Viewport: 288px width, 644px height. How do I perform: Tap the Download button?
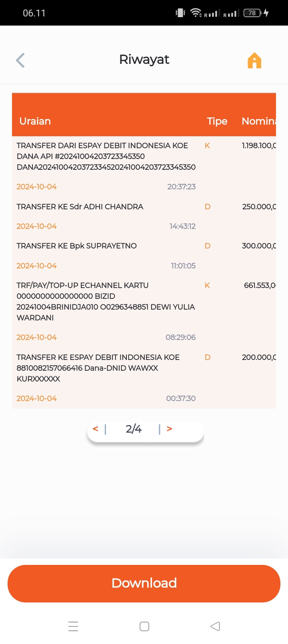tap(144, 583)
